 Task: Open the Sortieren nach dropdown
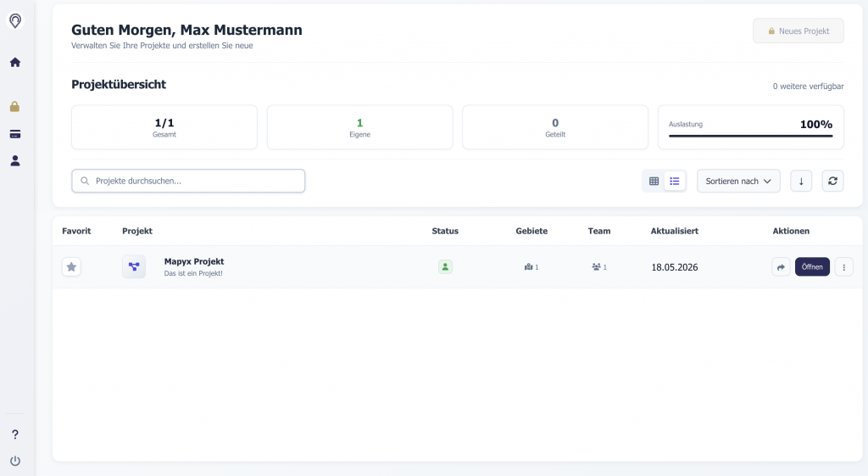pyautogui.click(x=738, y=182)
